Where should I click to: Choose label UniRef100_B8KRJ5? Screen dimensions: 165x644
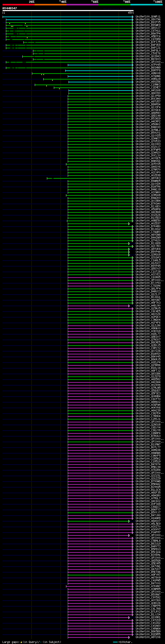[148, 360]
